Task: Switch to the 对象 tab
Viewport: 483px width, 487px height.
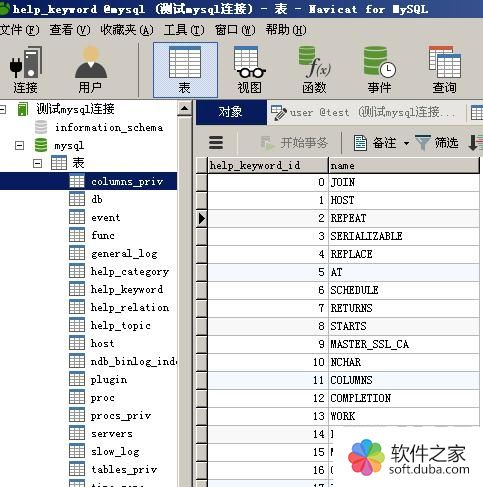Action: tap(231, 112)
